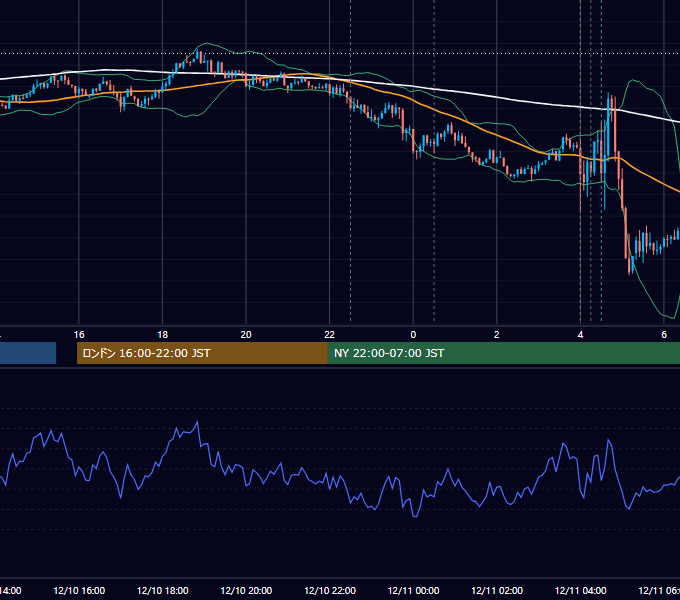Click the 18 hour label on the chart axis
Viewport: 680px width, 600px height.
pos(163,335)
